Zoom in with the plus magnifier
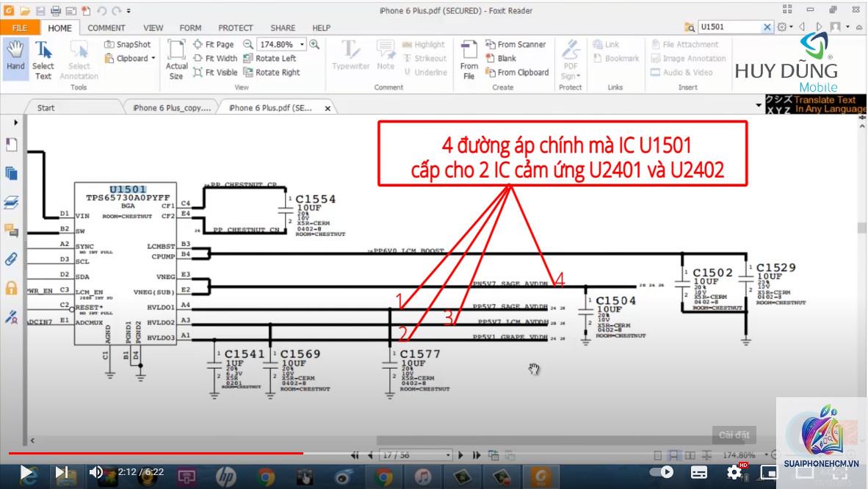 coord(314,44)
